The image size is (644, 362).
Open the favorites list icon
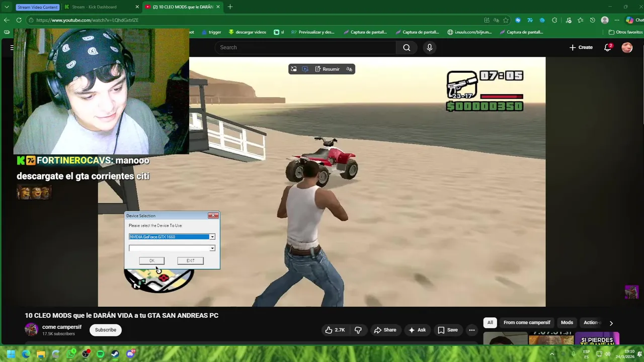[x=581, y=20]
